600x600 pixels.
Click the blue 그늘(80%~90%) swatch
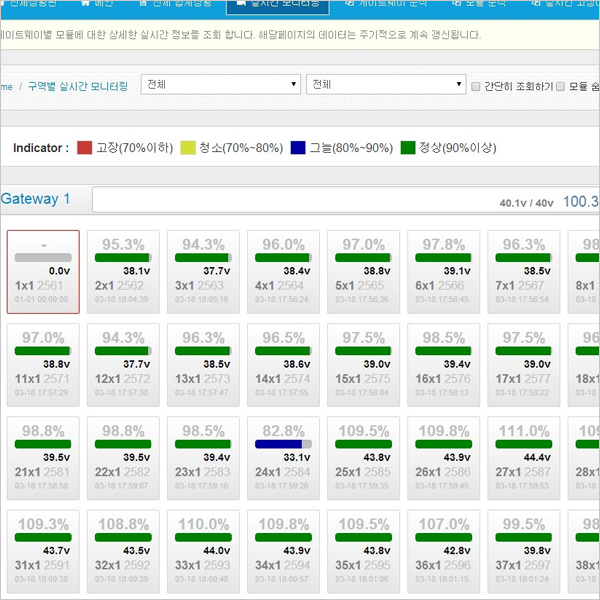[298, 148]
